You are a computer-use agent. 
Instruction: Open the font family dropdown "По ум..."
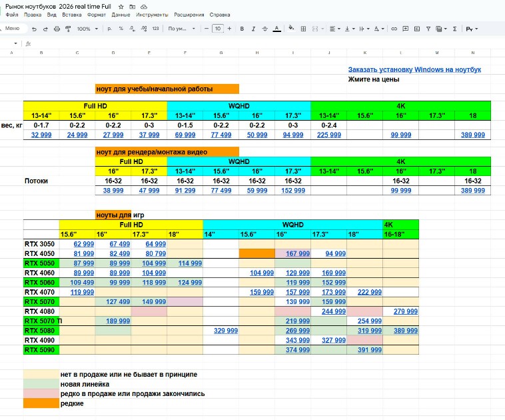coord(182,29)
